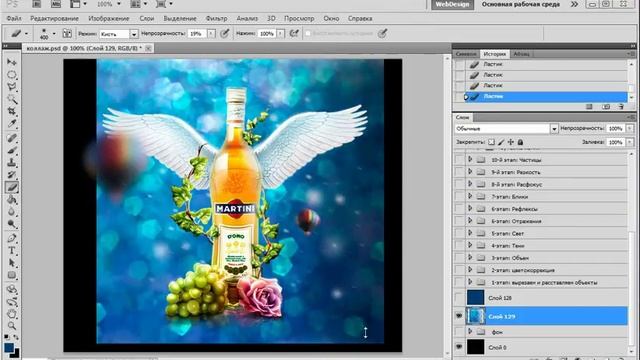Select the Rectangle shape tool

(11, 275)
